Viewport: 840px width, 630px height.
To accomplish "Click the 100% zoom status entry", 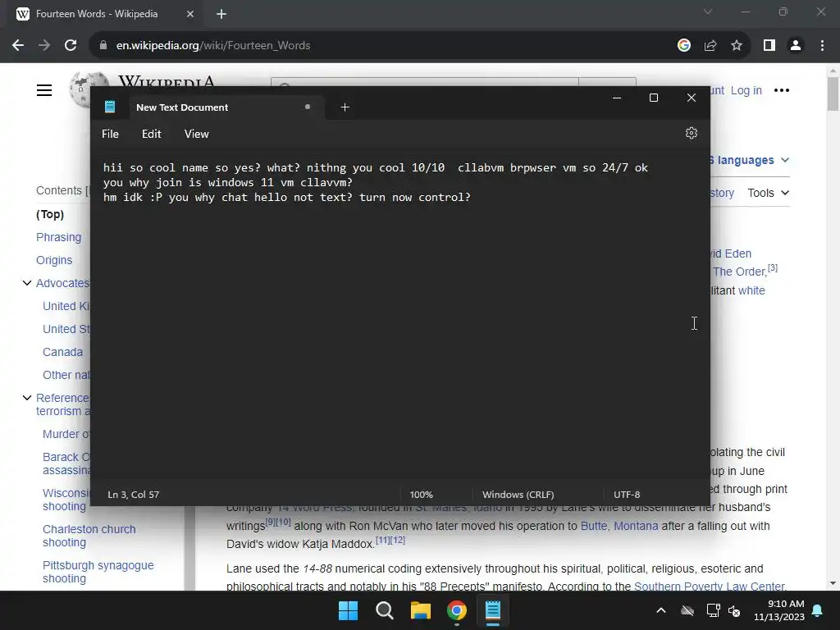I will pyautogui.click(x=421, y=495).
